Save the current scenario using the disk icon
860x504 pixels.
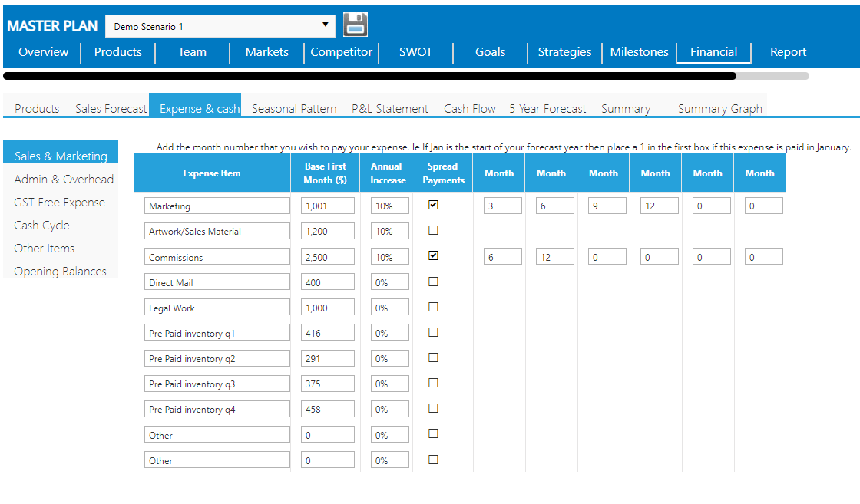coord(355,24)
